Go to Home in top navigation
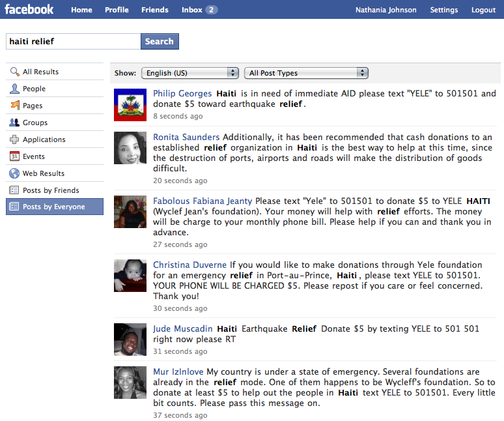Viewport: 504px width, 421px height. 81,10
